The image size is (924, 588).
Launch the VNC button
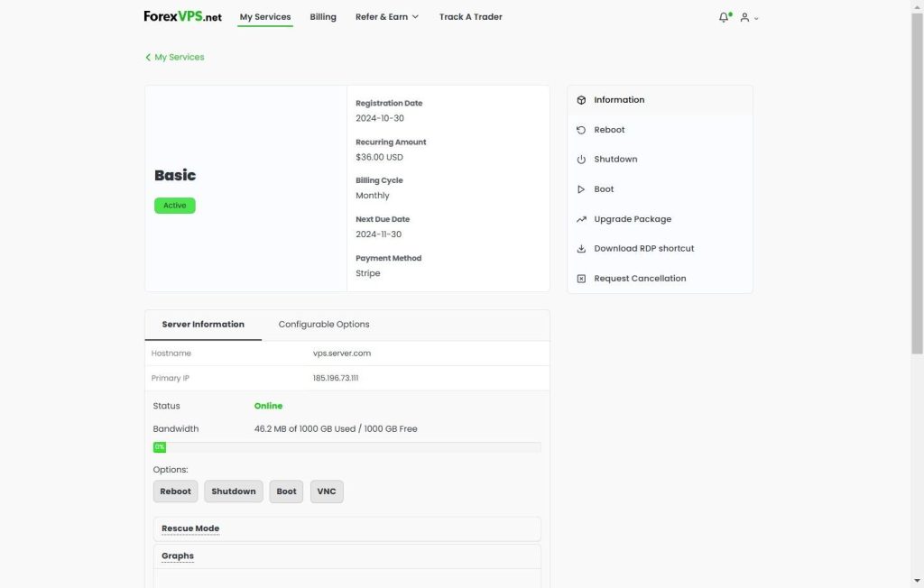[x=327, y=492]
